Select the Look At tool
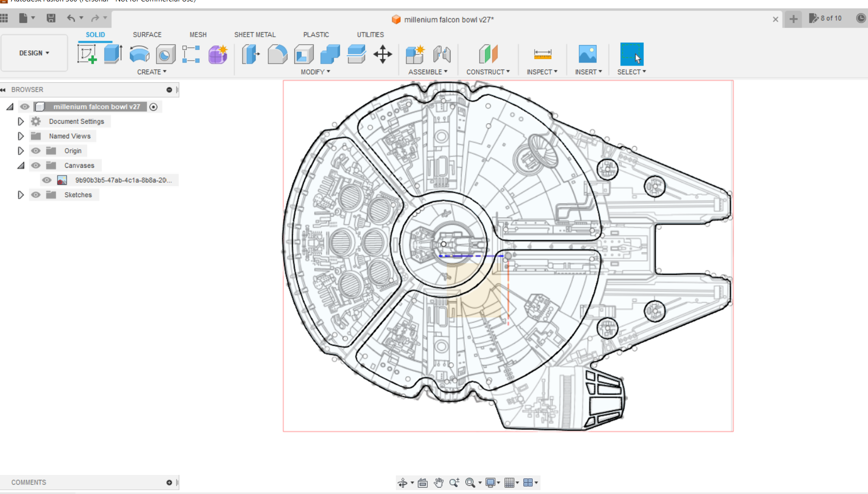This screenshot has height=494, width=868. (423, 483)
